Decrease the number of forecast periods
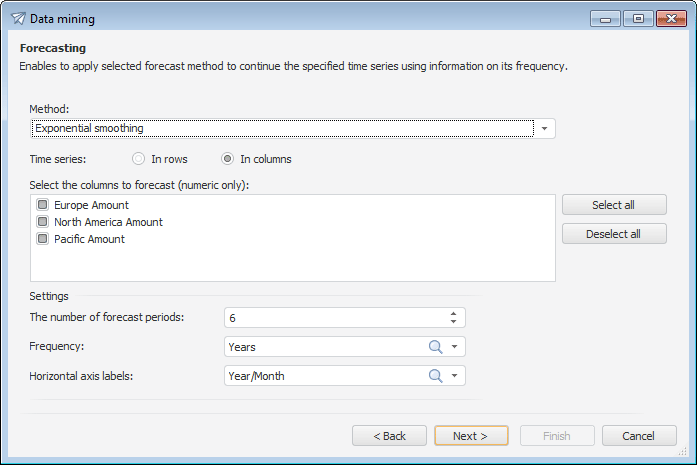This screenshot has width=697, height=465. pyautogui.click(x=453, y=322)
